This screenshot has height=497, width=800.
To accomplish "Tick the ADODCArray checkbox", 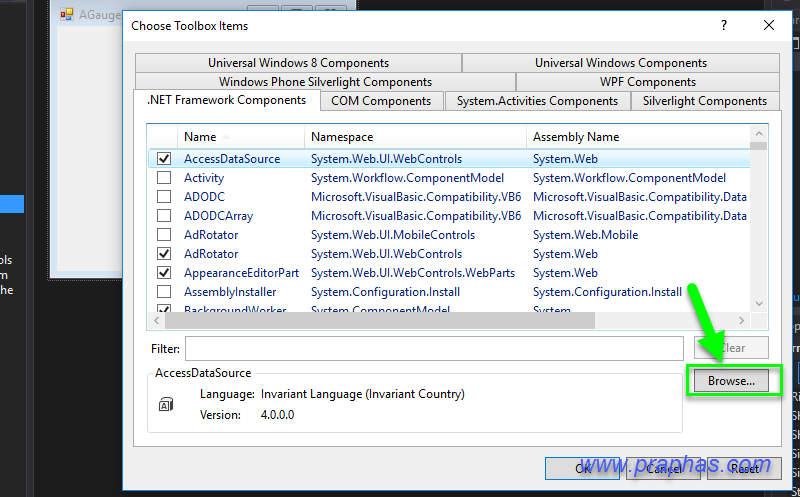I will [164, 215].
